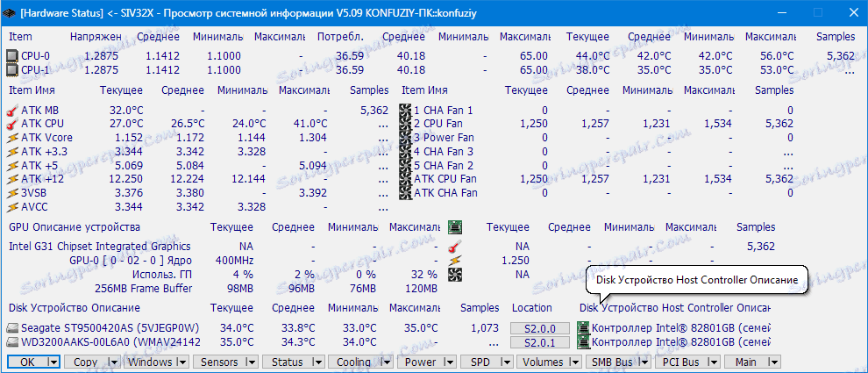This screenshot has width=868, height=373.
Task: Click the GPU Описание устройства header
Action: tap(75, 227)
